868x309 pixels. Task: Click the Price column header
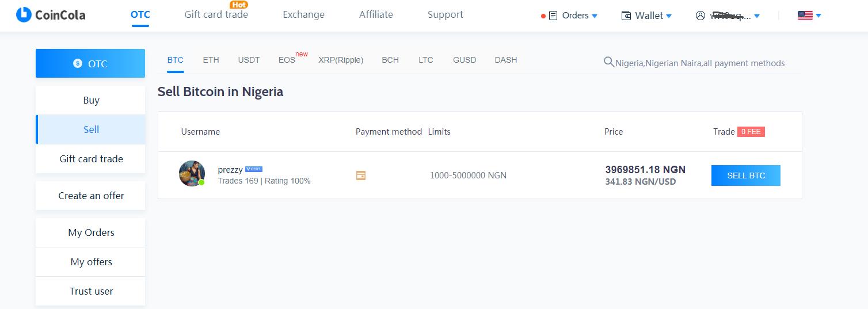[x=614, y=132]
